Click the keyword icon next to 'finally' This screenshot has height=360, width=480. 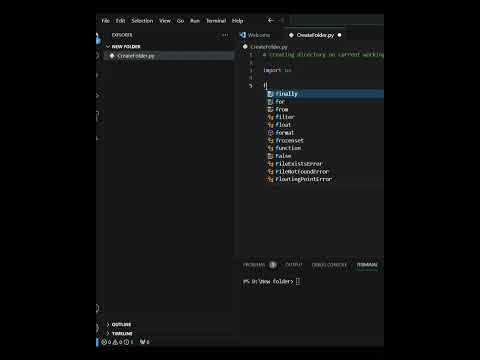coord(270,94)
